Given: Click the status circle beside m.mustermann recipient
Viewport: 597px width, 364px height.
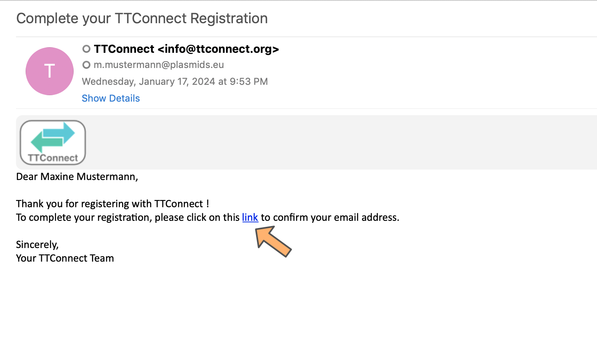Looking at the screenshot, I should pos(86,65).
